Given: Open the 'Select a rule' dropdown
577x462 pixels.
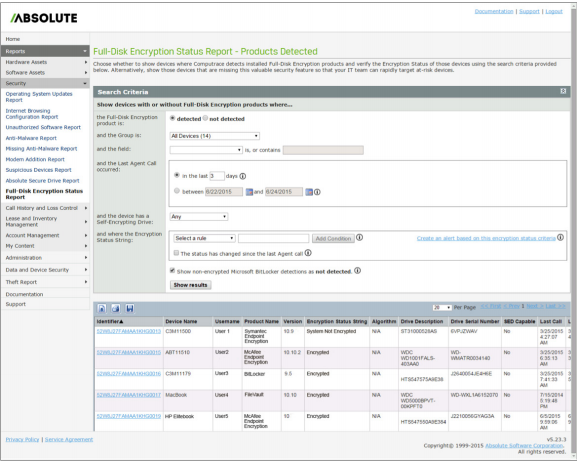Looking at the screenshot, I should (204, 238).
